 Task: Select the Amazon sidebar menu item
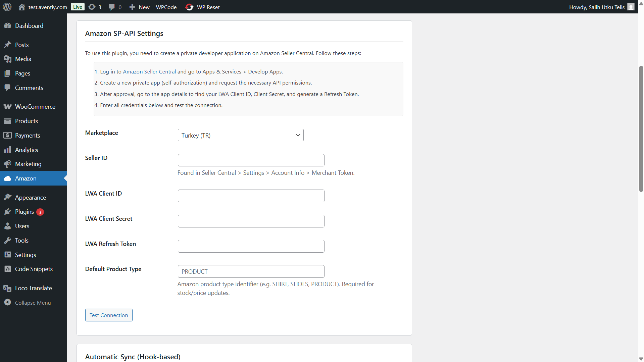pyautogui.click(x=26, y=178)
